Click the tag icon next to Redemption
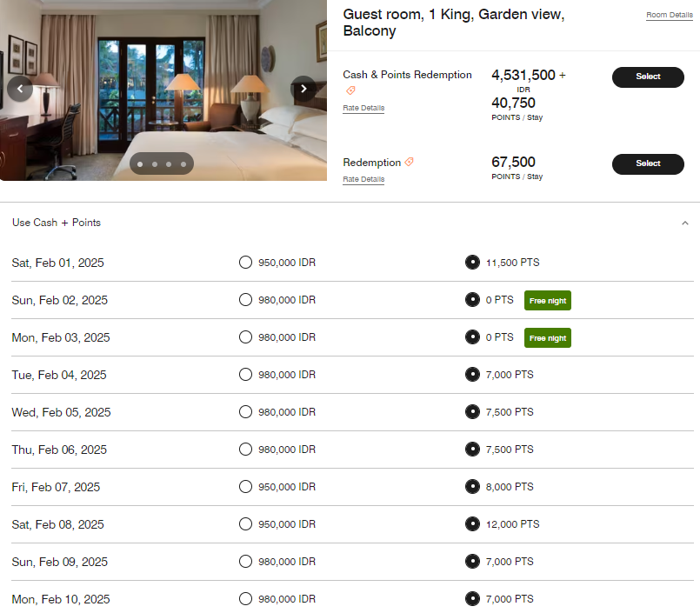This screenshot has height=613, width=700. [x=409, y=162]
